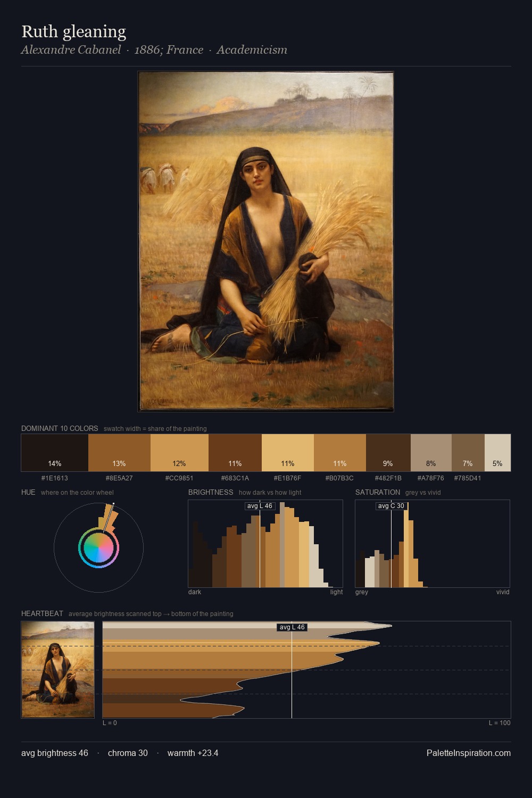532x798 pixels.
Task: Click the artist name Alexandre Cabanel
Action: pyautogui.click(x=71, y=50)
